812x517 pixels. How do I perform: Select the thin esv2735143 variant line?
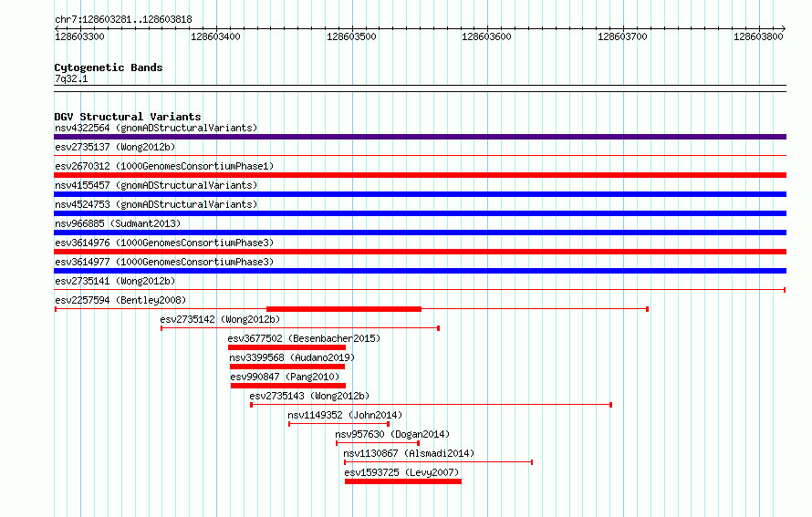432,405
